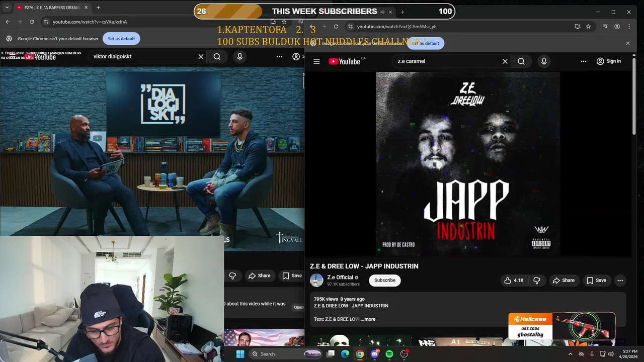This screenshot has height=362, width=644.
Task: Click the Windows taskbar Search box
Action: pyautogui.click(x=286, y=354)
